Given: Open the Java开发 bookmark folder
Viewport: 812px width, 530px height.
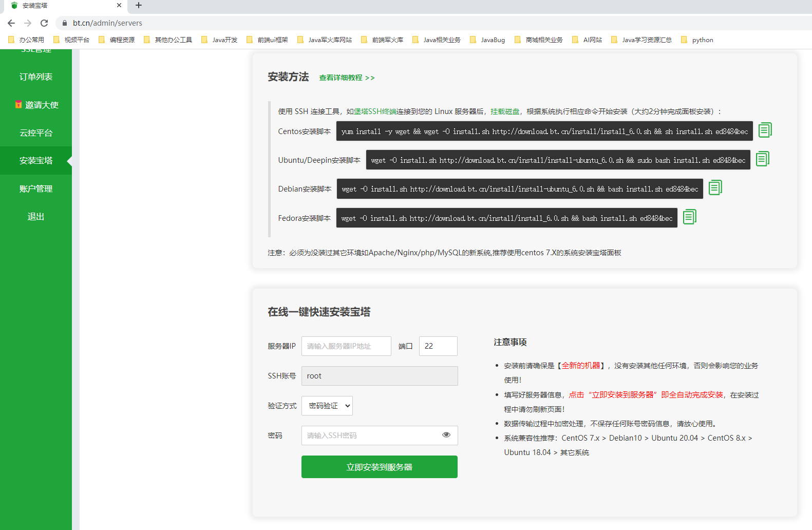Looking at the screenshot, I should pos(219,40).
